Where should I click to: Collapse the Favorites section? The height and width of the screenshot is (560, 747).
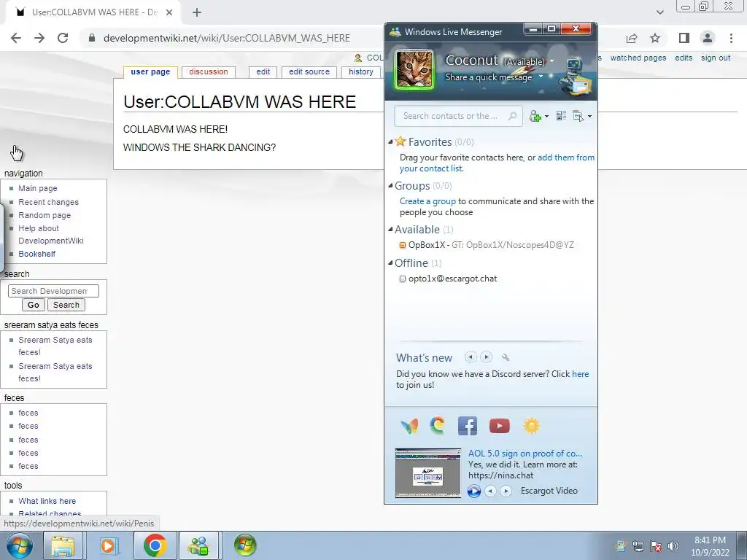coord(391,142)
